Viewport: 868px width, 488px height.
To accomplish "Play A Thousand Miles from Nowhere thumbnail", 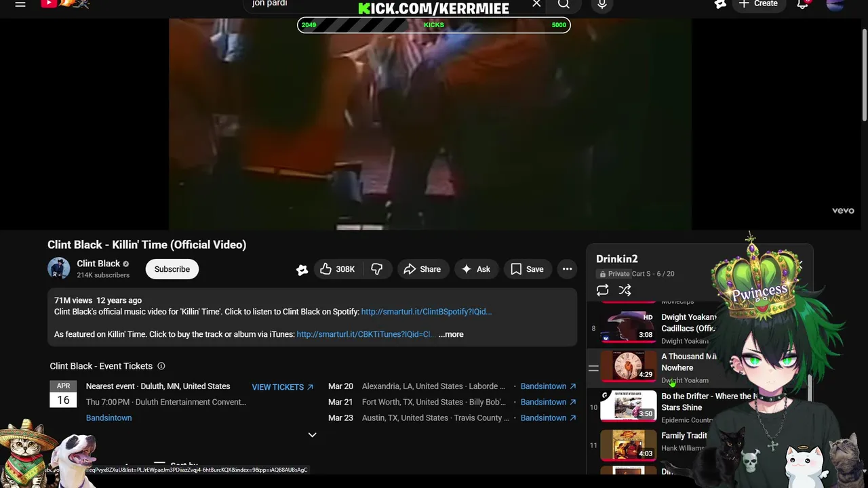I will (x=628, y=366).
